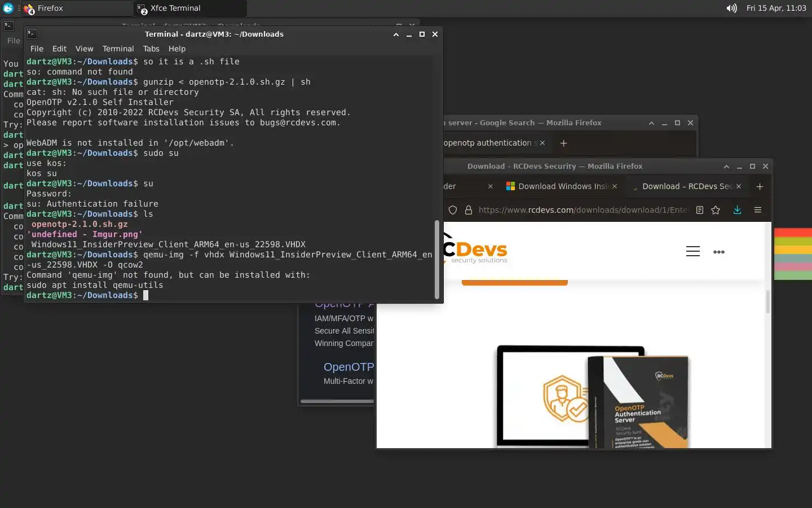Close the partially hidden tab ending in 'der'
This screenshot has height=508, width=812.
[x=490, y=186]
